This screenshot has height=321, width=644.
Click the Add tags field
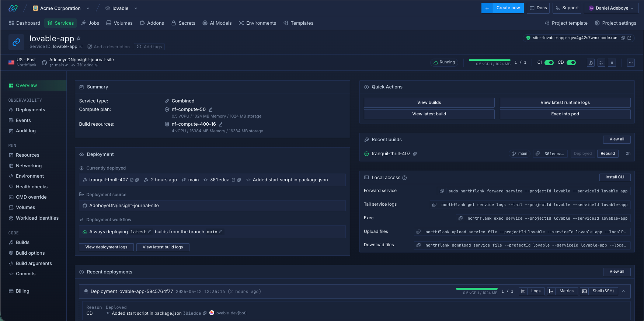[x=149, y=47]
